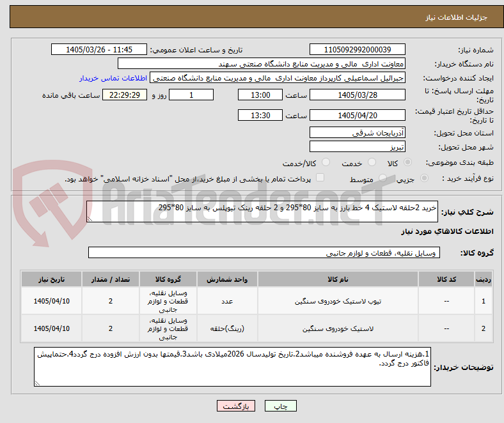Click the buyer organization name field
Viewport: 504px width, 423px height.
click(262, 64)
